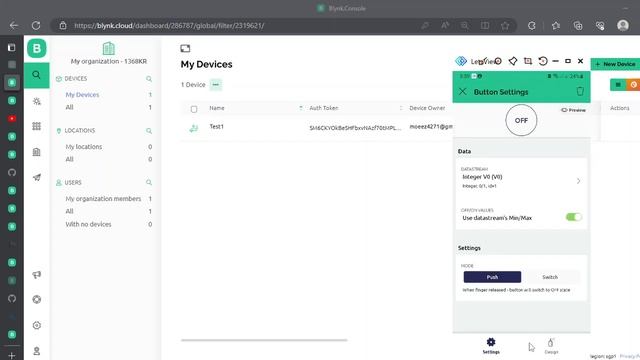Click the expand view icon above My Devices
Screen dimensions: 640x360
[185, 49]
